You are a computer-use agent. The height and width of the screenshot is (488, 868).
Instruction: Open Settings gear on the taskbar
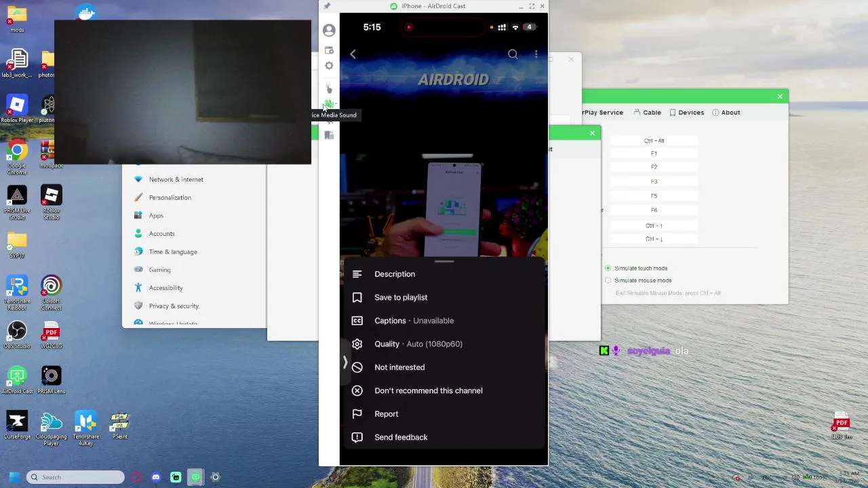(x=215, y=477)
